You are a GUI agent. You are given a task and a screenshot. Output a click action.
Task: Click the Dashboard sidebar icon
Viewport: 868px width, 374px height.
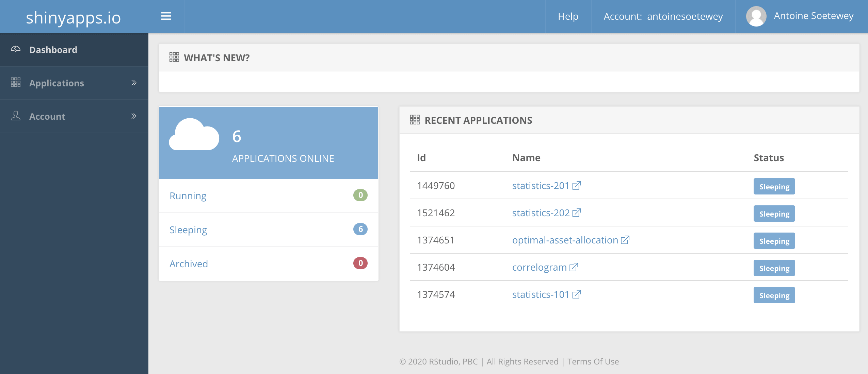pyautogui.click(x=16, y=49)
